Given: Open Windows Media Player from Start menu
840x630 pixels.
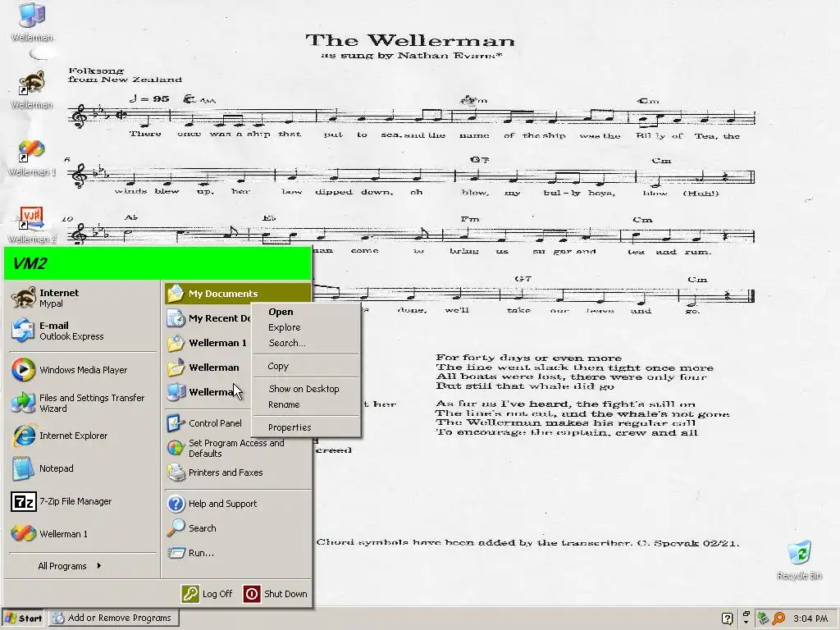Looking at the screenshot, I should (83, 370).
